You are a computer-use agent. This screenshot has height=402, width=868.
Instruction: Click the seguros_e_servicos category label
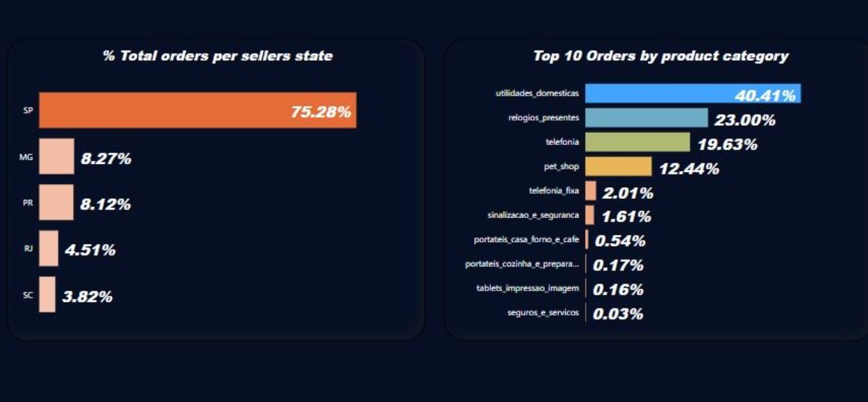click(x=543, y=313)
